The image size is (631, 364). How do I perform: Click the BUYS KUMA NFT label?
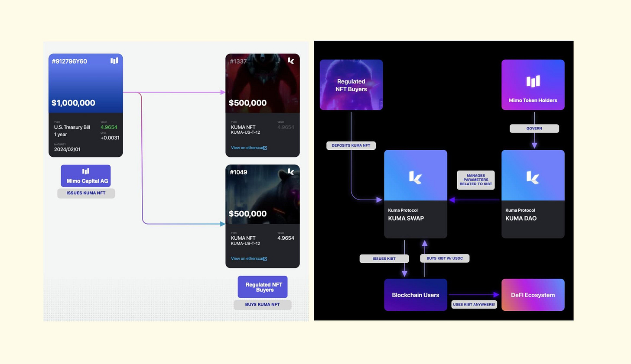(x=263, y=305)
